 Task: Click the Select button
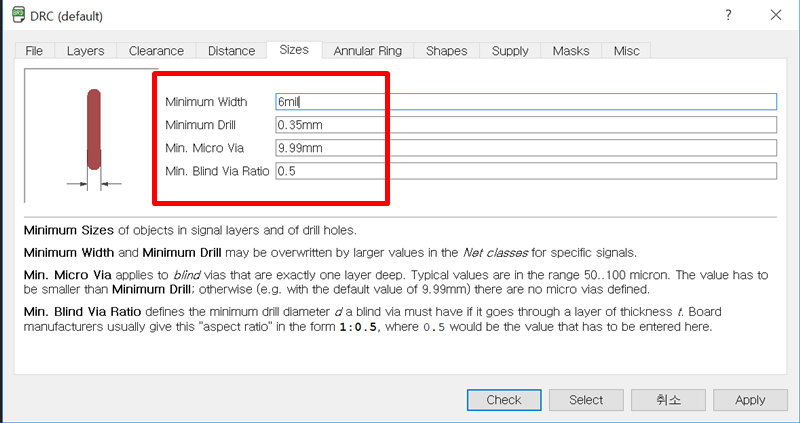[x=586, y=399]
